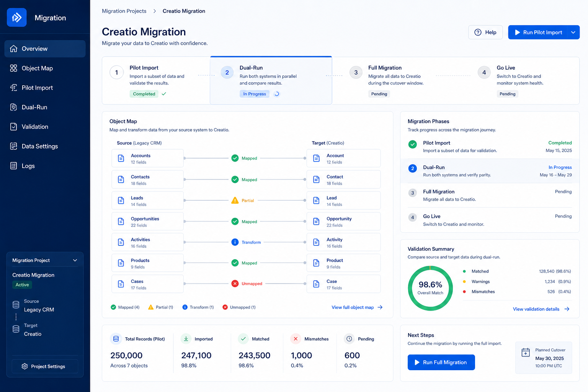Click the Case target document icon
588x392 pixels.
(317, 284)
